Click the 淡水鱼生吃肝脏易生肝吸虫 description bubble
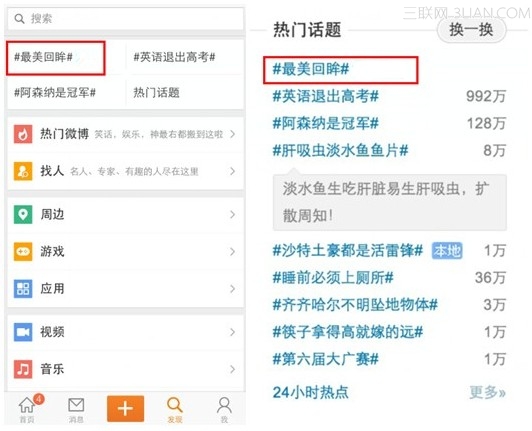The height and width of the screenshot is (431, 532). [x=390, y=203]
